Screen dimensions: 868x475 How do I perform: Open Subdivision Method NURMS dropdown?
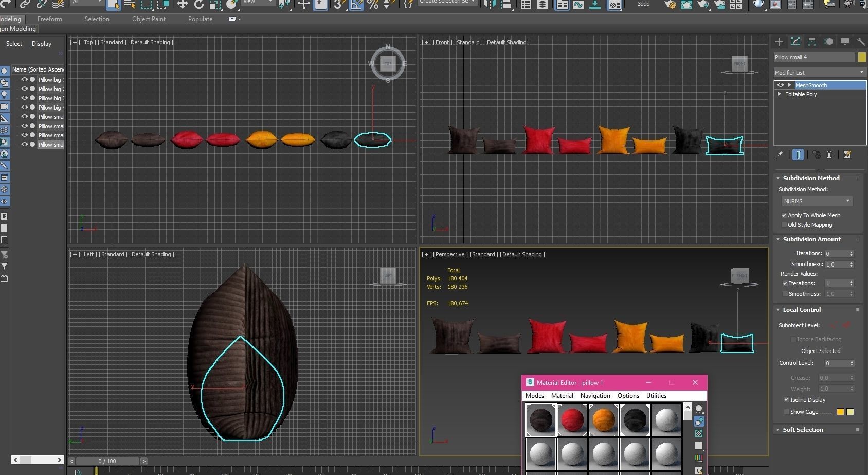(817, 201)
